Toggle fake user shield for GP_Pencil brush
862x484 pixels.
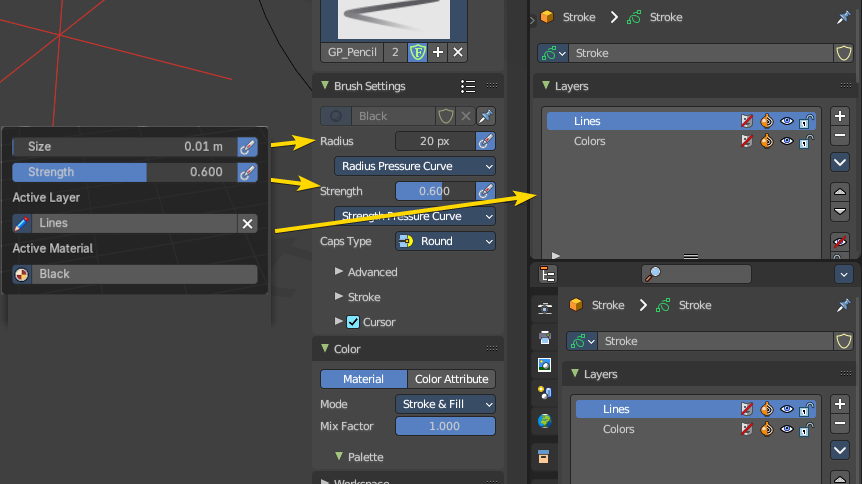coord(418,52)
